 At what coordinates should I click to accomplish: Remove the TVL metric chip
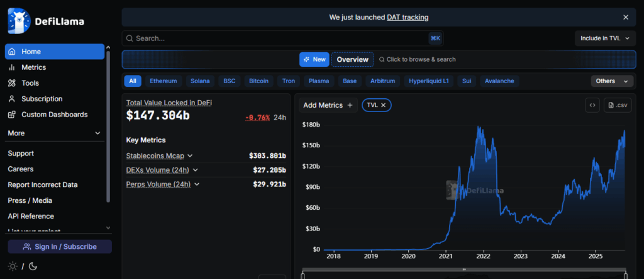(x=383, y=105)
